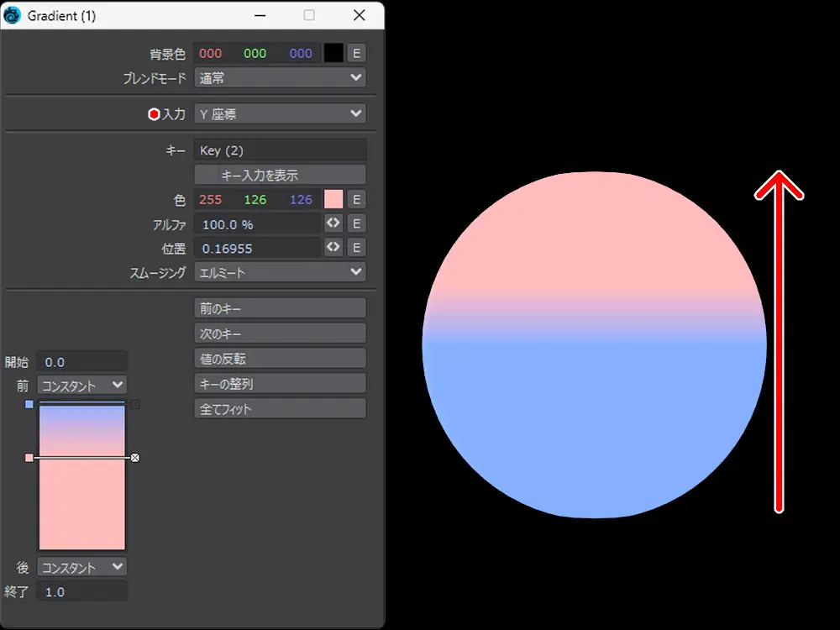Click the E envelope button for 背景色

pos(356,53)
